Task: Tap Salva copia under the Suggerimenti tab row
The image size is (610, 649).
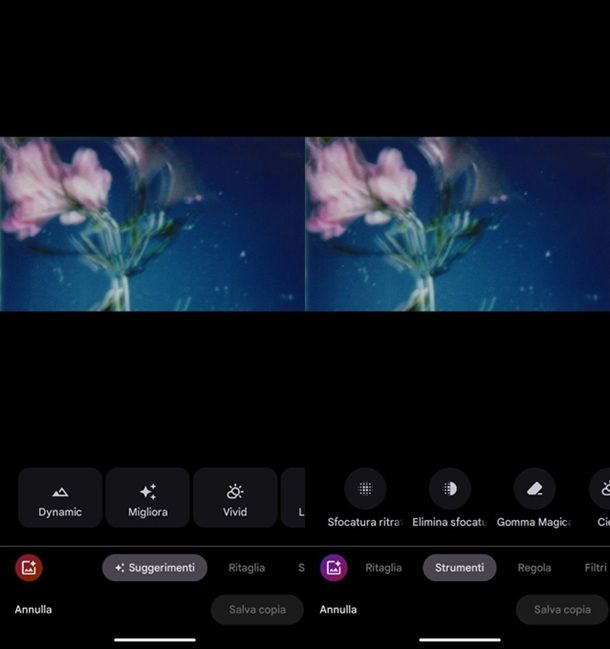Action: [x=257, y=610]
